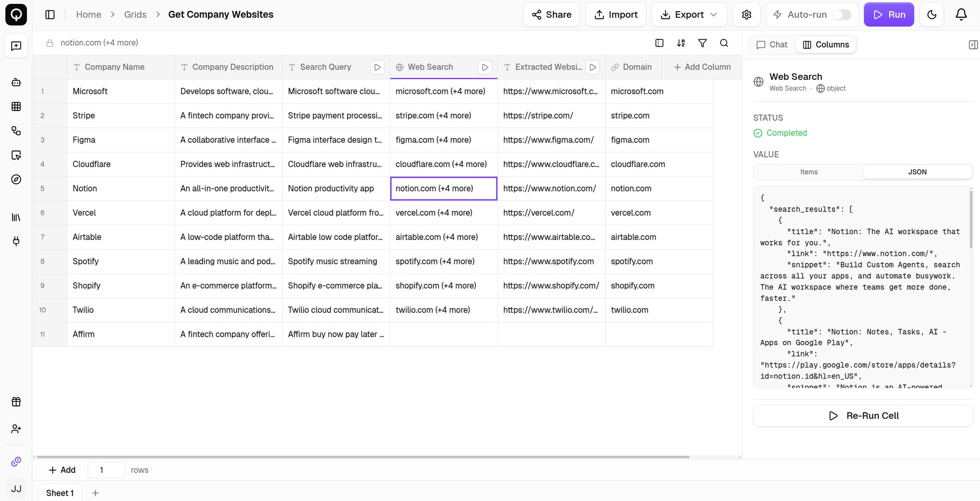
Task: Open the robot agents icon in sidebar
Action: (x=16, y=82)
